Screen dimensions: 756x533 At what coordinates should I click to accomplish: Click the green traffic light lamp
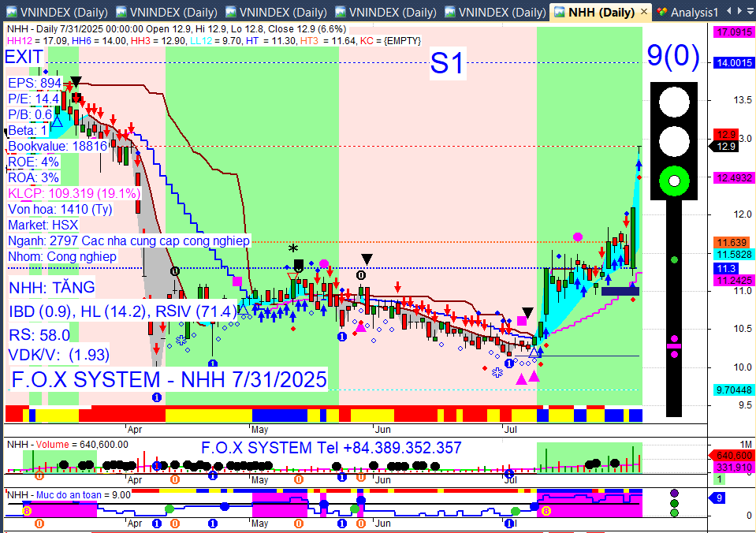[x=673, y=181]
